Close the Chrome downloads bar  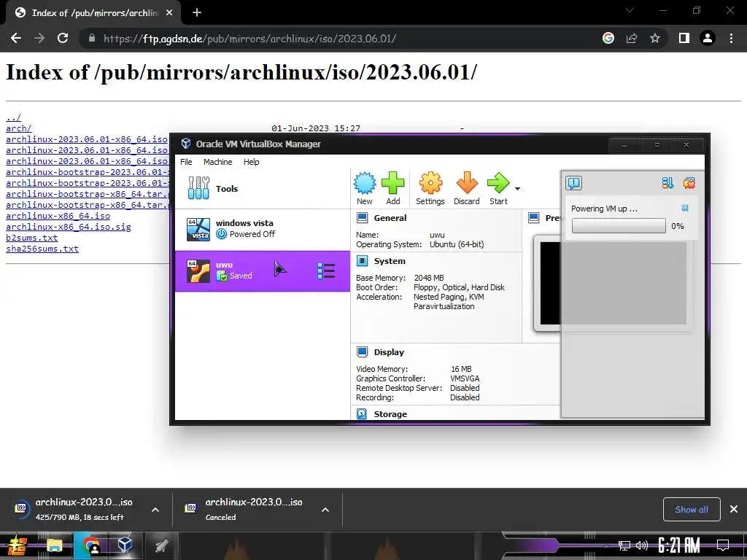pyautogui.click(x=734, y=509)
